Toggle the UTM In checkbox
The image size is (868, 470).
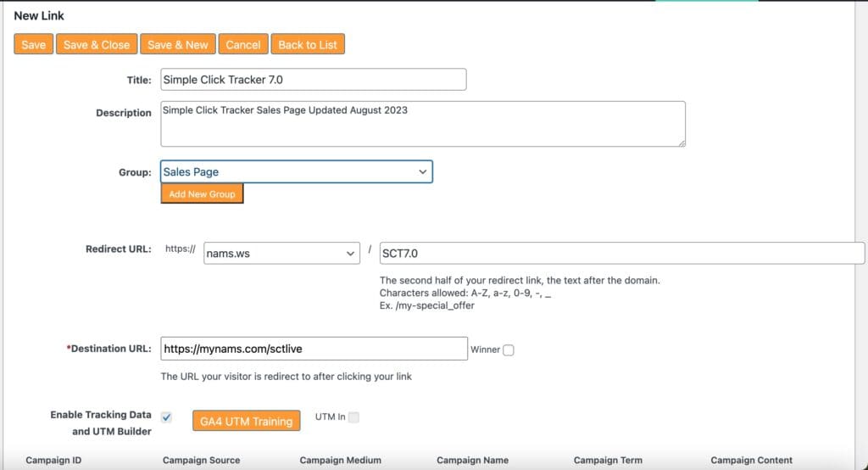coord(353,417)
